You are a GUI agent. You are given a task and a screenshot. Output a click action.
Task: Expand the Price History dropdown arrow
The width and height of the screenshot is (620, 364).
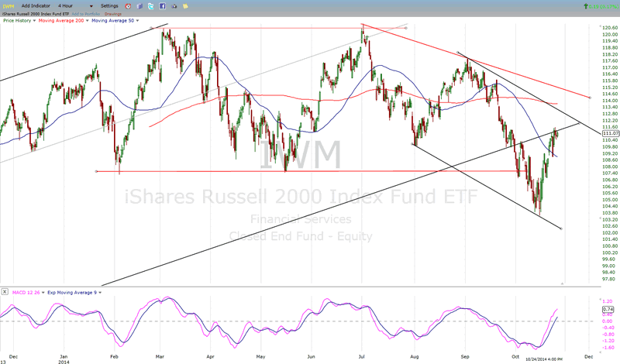[x=34, y=21]
